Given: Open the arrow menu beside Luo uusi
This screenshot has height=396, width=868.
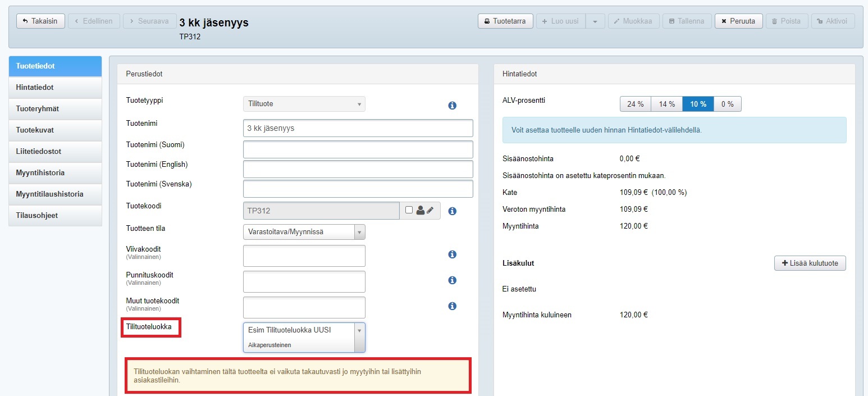Looking at the screenshot, I should point(595,21).
